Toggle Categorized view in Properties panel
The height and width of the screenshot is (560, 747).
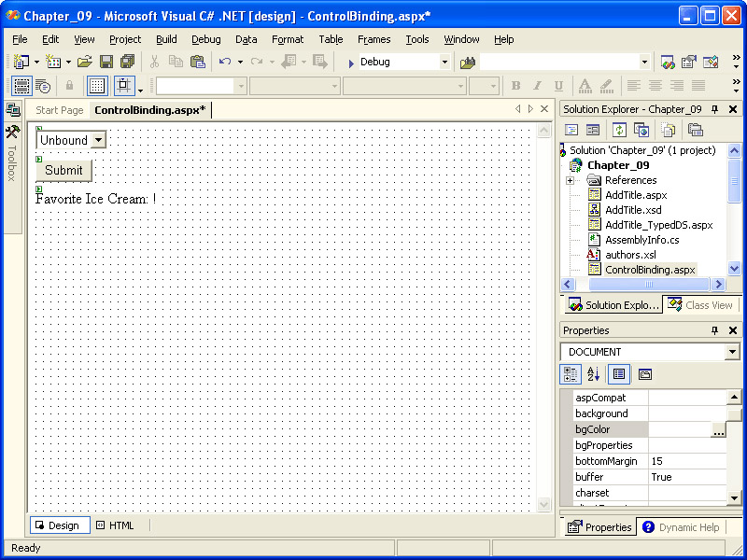(570, 374)
